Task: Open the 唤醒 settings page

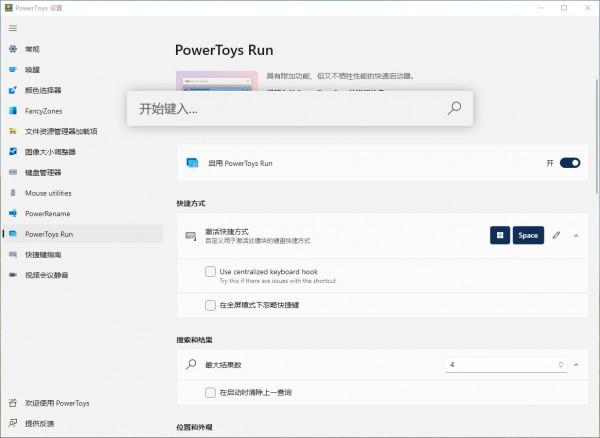Action: (82, 70)
